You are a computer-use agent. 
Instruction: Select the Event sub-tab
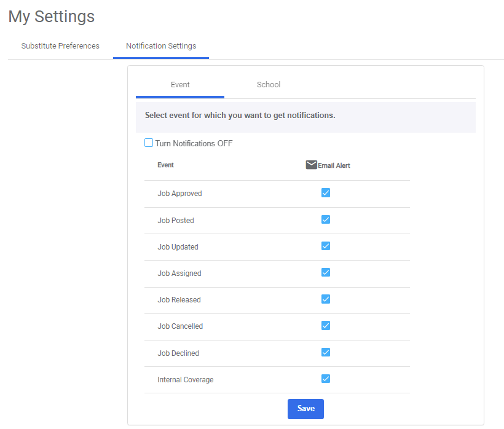180,85
